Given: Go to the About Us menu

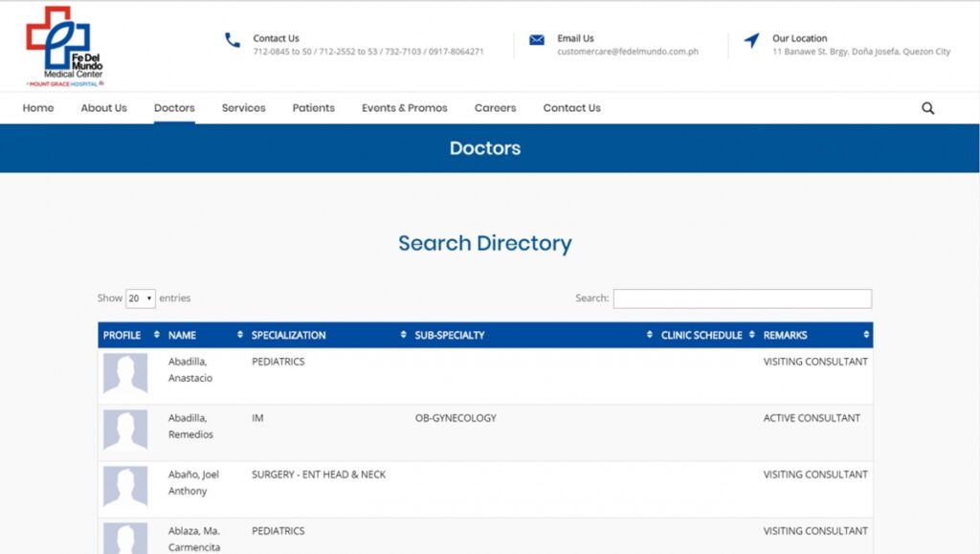Looking at the screenshot, I should 103,108.
